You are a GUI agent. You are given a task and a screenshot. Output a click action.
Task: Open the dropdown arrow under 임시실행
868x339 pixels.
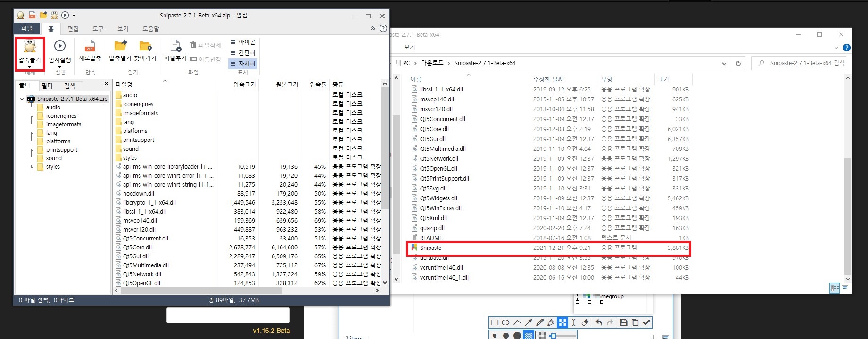coord(60,67)
